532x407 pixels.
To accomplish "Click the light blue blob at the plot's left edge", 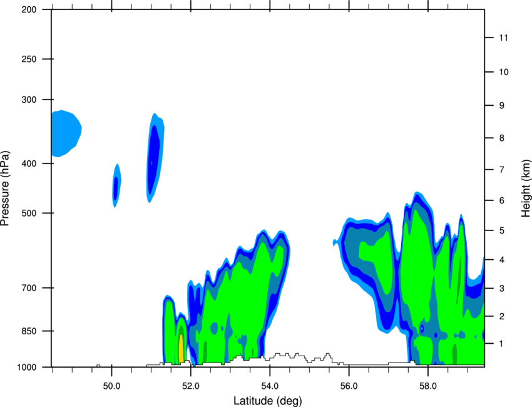I will (66, 133).
